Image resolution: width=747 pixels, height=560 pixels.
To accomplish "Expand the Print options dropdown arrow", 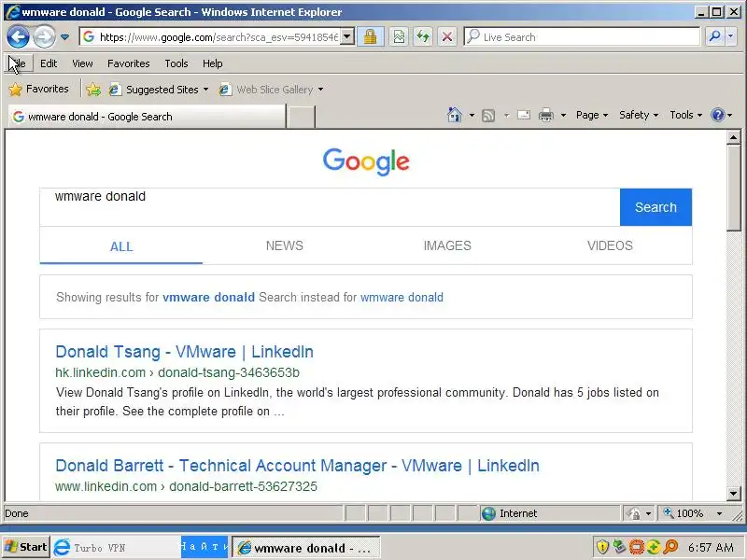I will point(563,115).
